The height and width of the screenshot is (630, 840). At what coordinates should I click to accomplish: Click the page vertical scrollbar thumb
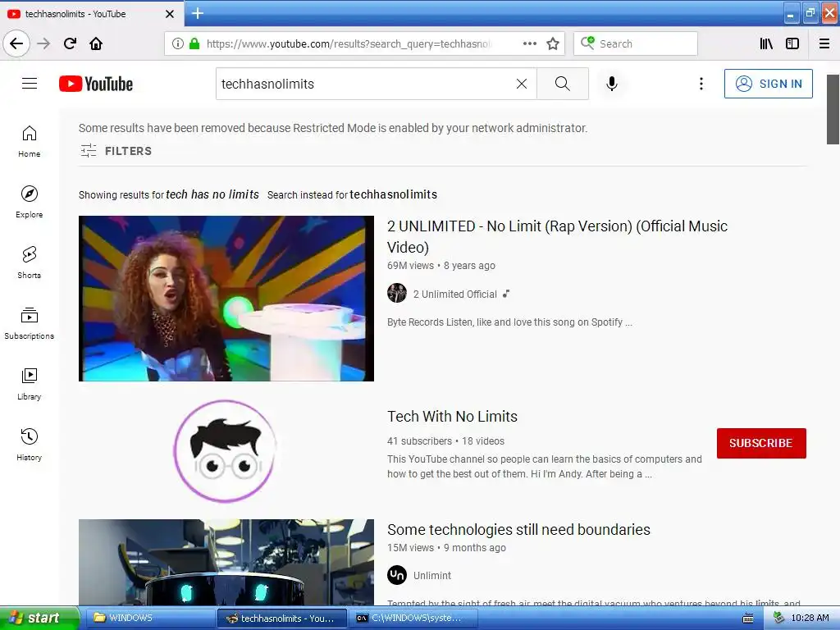click(833, 109)
